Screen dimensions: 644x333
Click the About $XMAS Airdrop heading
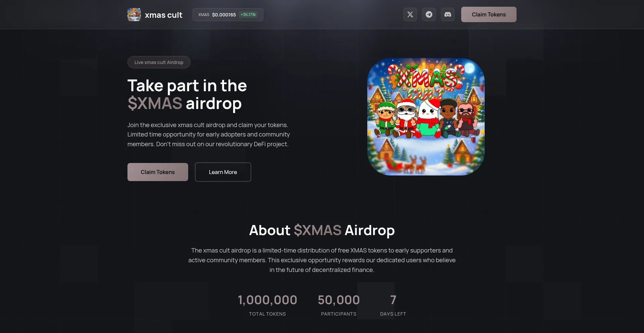point(322,230)
